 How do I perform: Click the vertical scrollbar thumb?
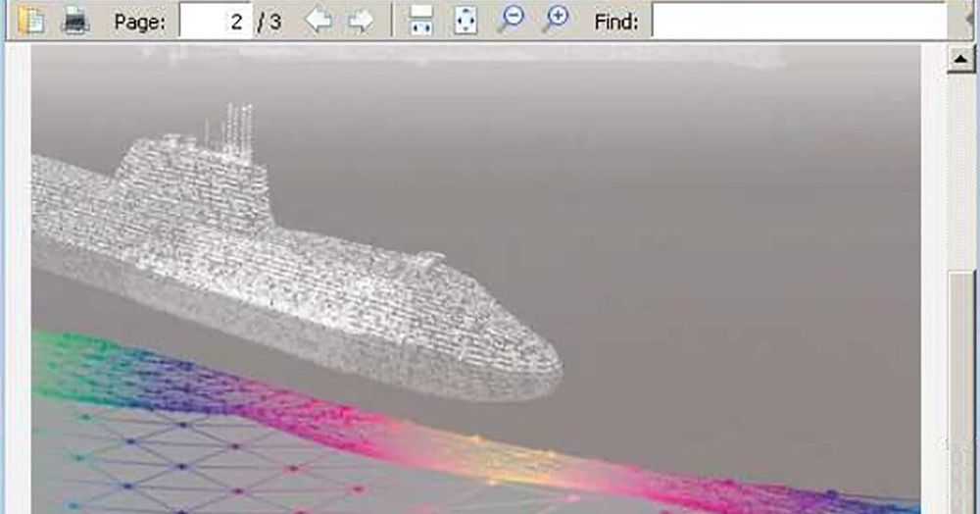tap(961, 392)
